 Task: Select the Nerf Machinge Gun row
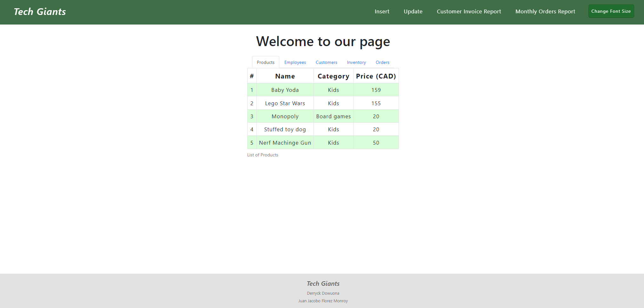[x=323, y=142]
